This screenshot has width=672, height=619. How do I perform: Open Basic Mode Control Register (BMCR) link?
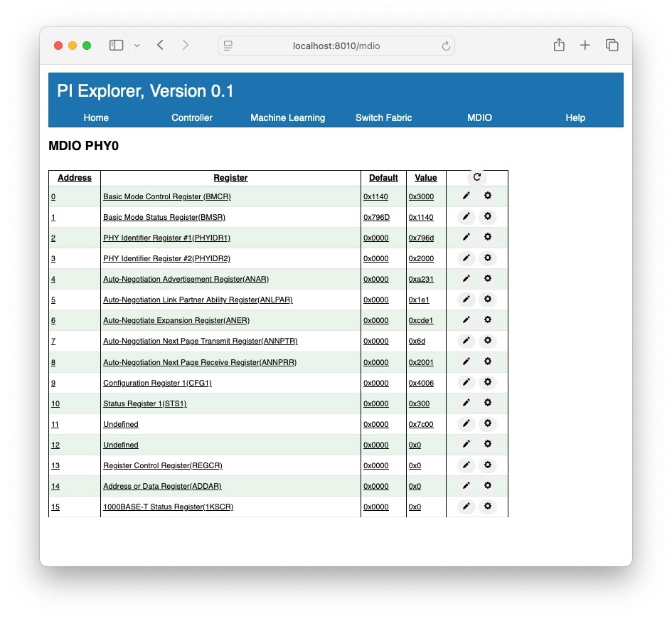[x=167, y=196]
